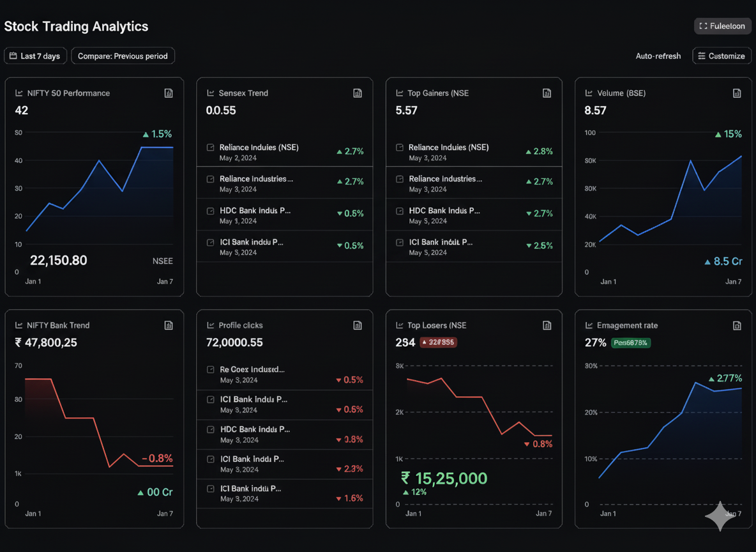This screenshot has height=552, width=756.
Task: Click the export icon on Volume (BSE) card
Action: pos(737,93)
